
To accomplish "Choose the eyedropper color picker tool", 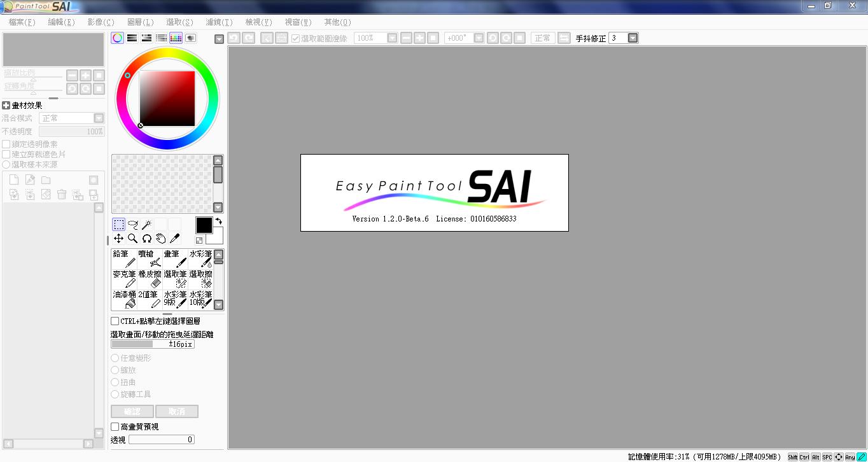I will click(x=174, y=239).
